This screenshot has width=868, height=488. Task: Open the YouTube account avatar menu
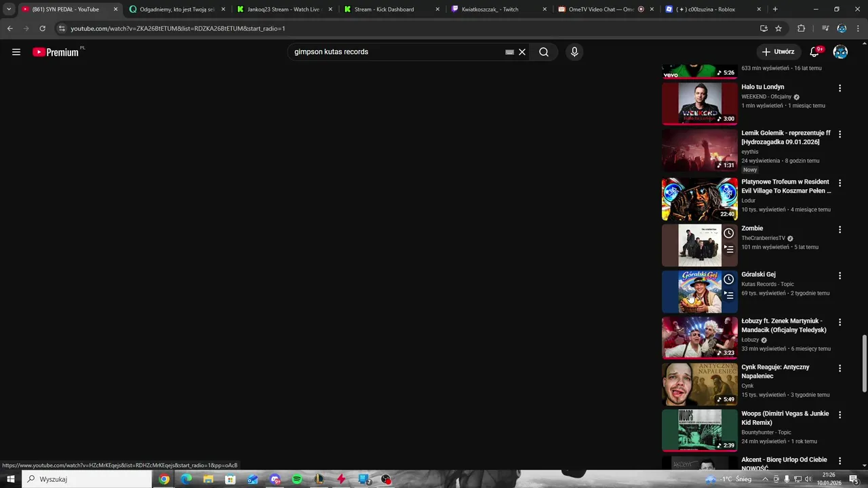point(840,52)
